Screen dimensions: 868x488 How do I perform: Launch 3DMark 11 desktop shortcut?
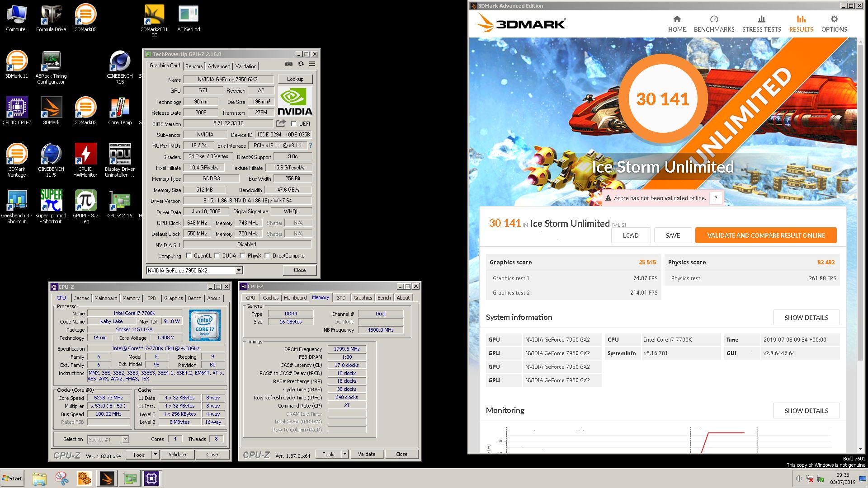click(16, 65)
